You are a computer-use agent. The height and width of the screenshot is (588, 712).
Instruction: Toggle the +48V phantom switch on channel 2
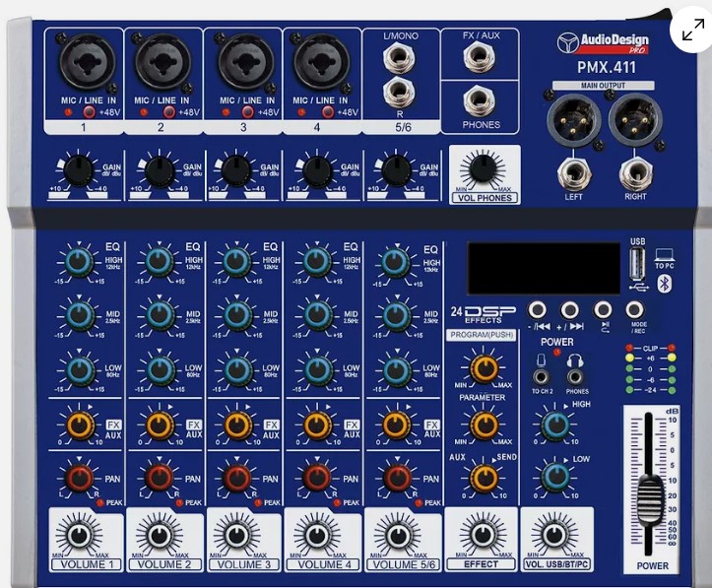(169, 112)
